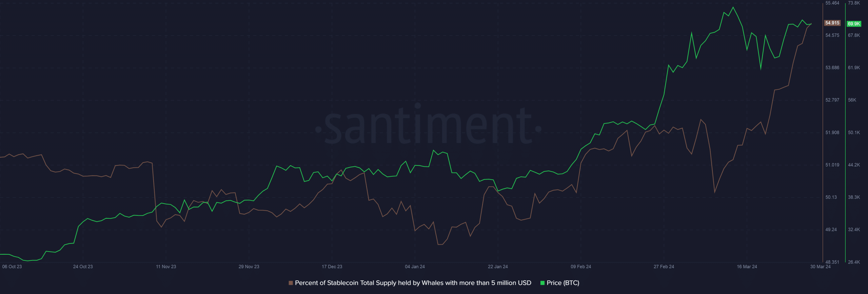Screen dimensions: 868x294
Task: Click the 52.797 axis value
Action: pos(832,100)
